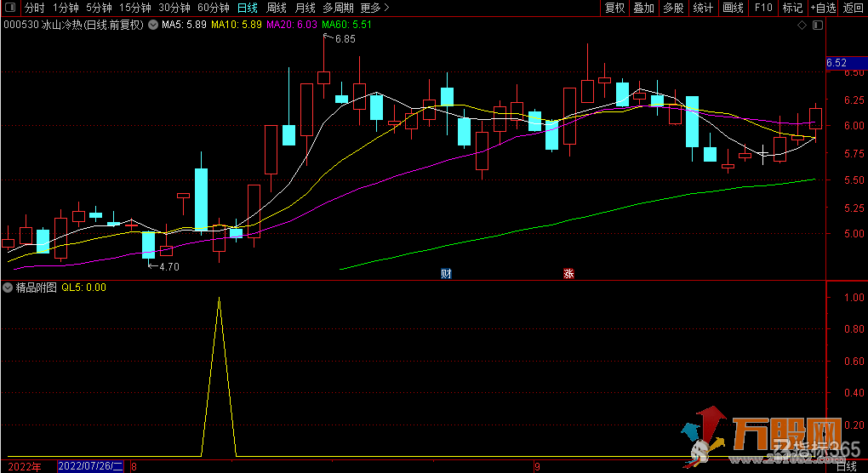Click the 标记 mark button

tap(792, 8)
